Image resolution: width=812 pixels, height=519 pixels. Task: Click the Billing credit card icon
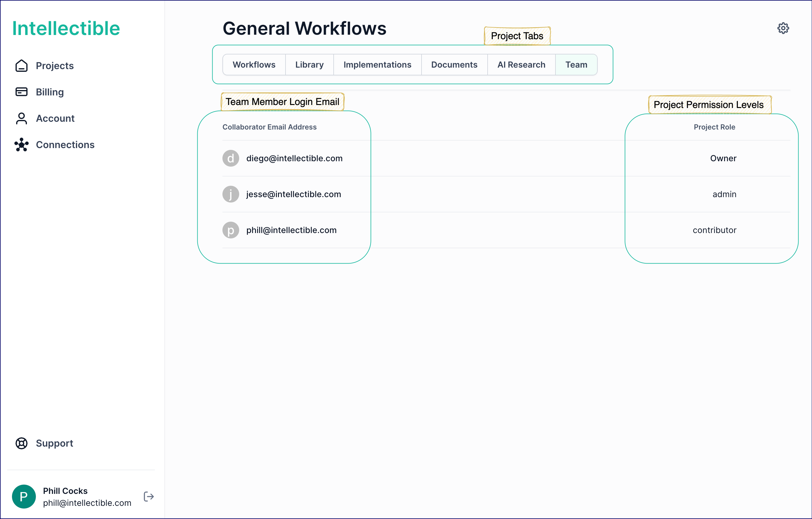pyautogui.click(x=22, y=92)
